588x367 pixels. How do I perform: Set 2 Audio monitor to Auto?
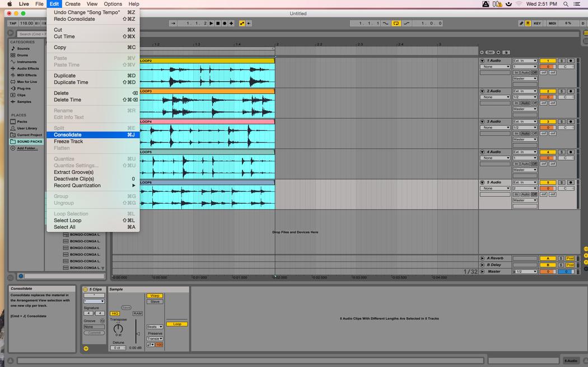click(525, 103)
